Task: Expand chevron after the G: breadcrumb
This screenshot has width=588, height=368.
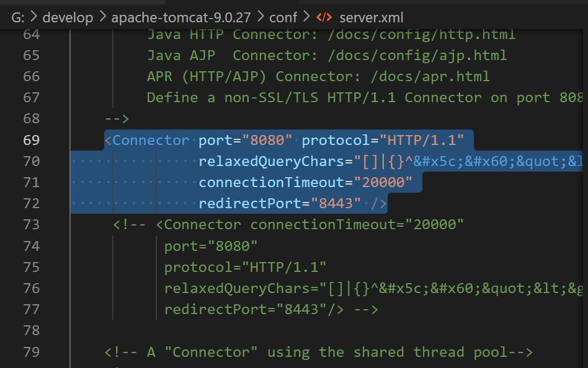Action: [33, 17]
